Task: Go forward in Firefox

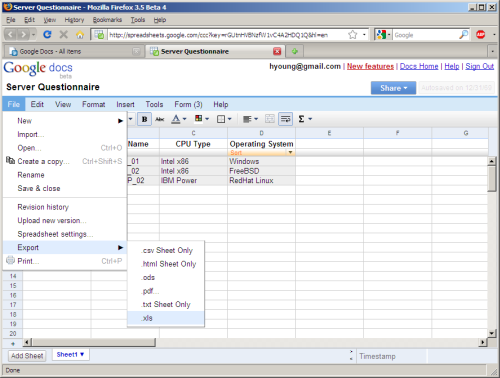Action: (x=23, y=34)
